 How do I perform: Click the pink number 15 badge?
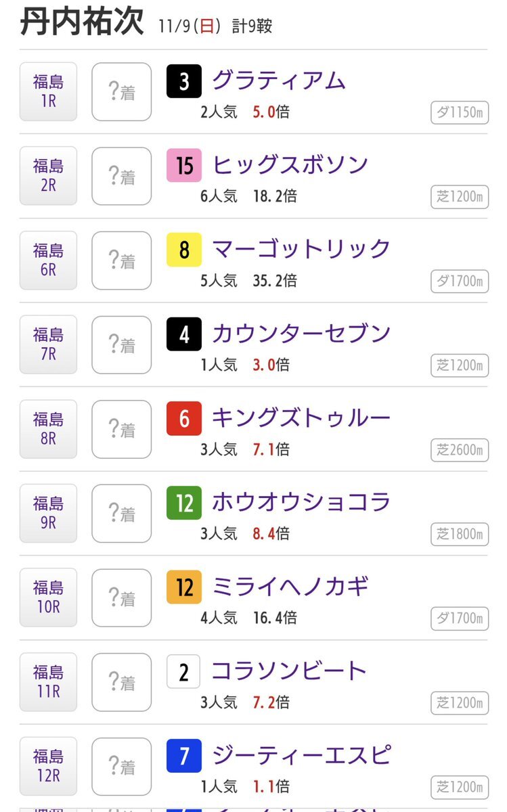point(184,166)
